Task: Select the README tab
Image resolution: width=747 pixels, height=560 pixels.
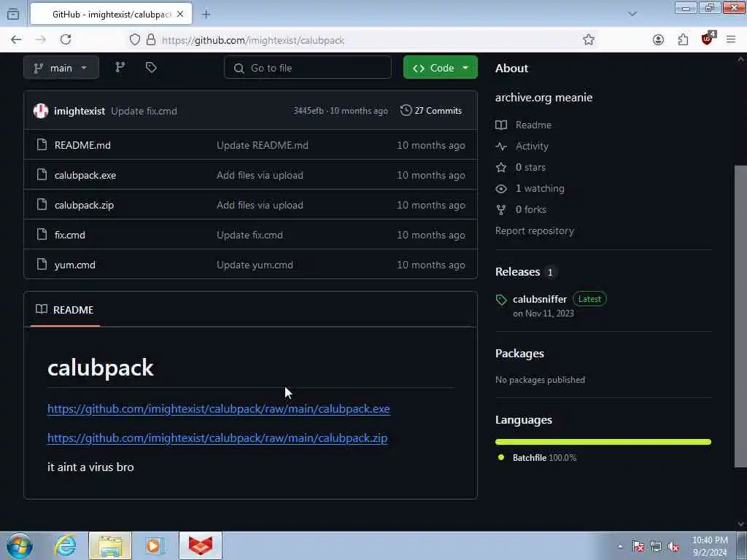Action: [x=65, y=309]
